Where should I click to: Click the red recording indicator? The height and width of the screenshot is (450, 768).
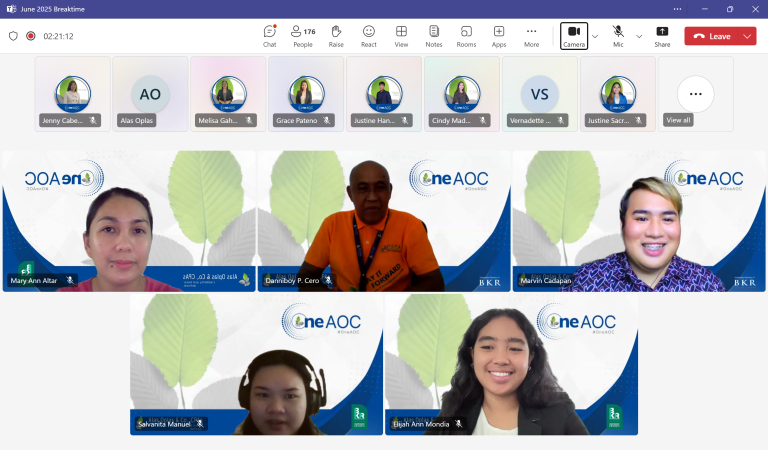[31, 36]
